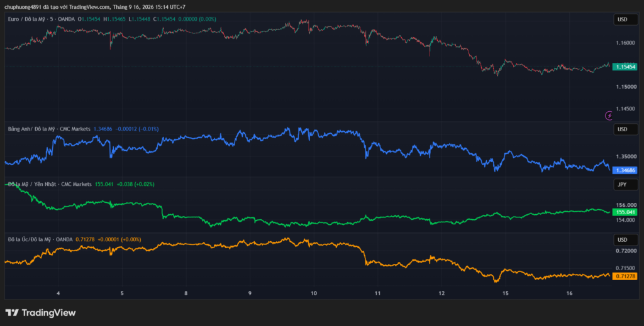
Task: Click date 15 on the time axis
Action: pyautogui.click(x=505, y=293)
